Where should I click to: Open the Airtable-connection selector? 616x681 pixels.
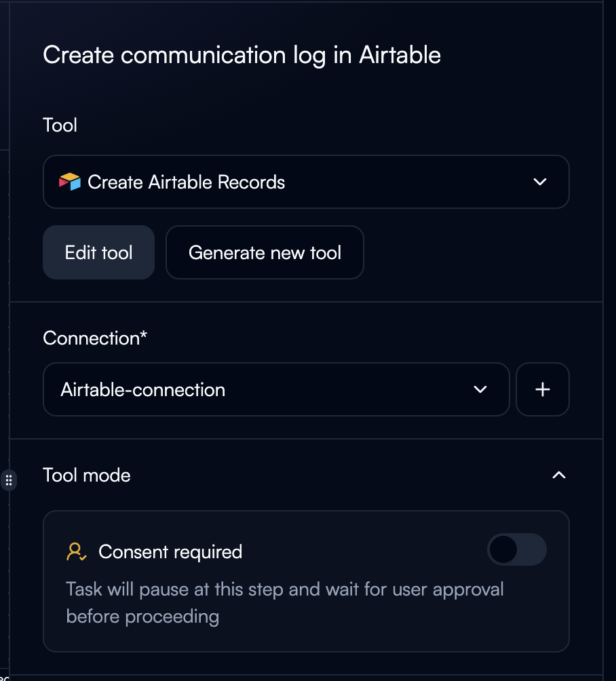271,389
